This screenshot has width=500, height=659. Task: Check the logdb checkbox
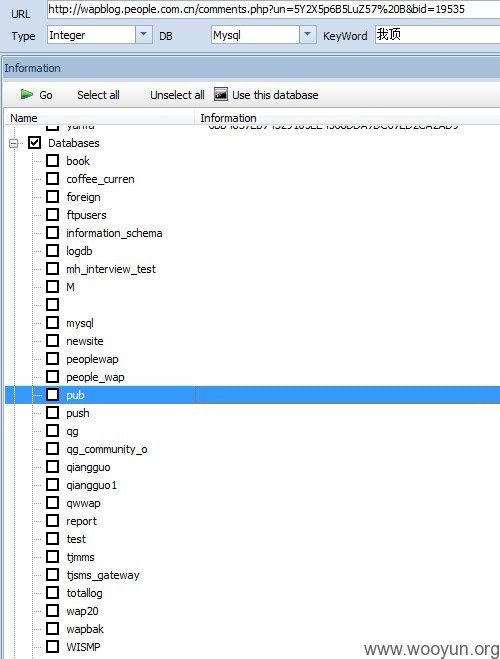pos(53,250)
